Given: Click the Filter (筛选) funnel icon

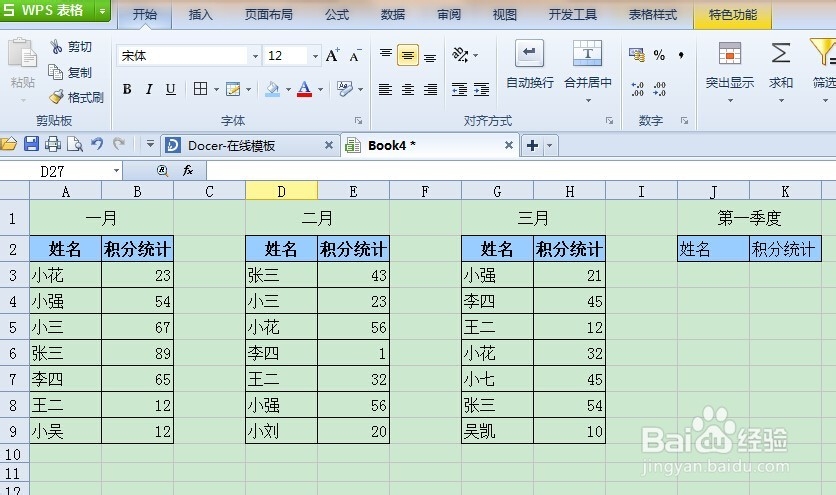Looking at the screenshot, I should [x=823, y=52].
